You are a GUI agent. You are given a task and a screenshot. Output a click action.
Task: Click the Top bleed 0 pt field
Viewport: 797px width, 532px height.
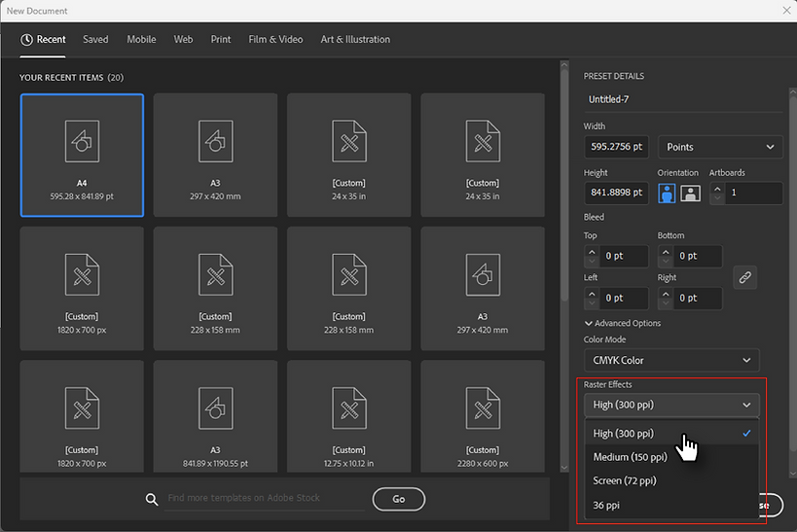[x=624, y=256]
